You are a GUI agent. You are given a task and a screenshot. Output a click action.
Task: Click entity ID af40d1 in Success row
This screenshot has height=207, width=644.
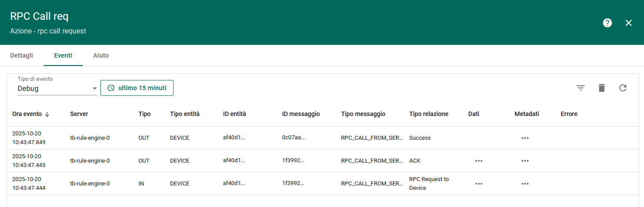click(x=233, y=137)
